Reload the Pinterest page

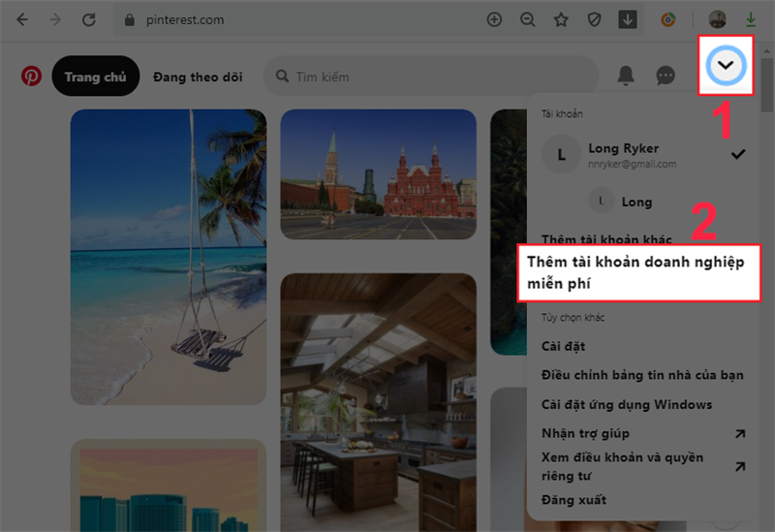[x=89, y=19]
